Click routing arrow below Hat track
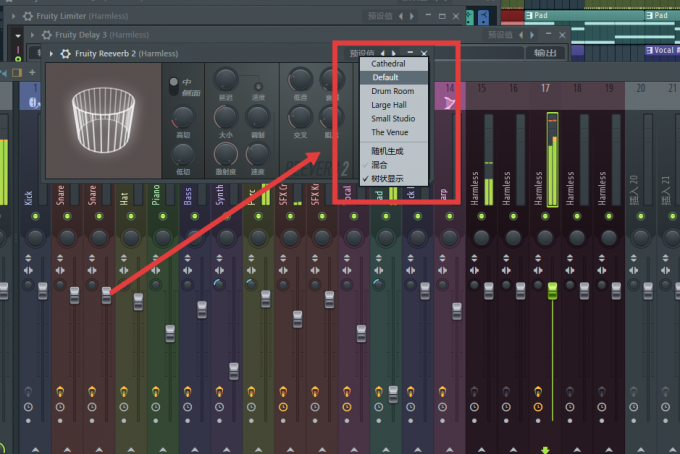 131,450
